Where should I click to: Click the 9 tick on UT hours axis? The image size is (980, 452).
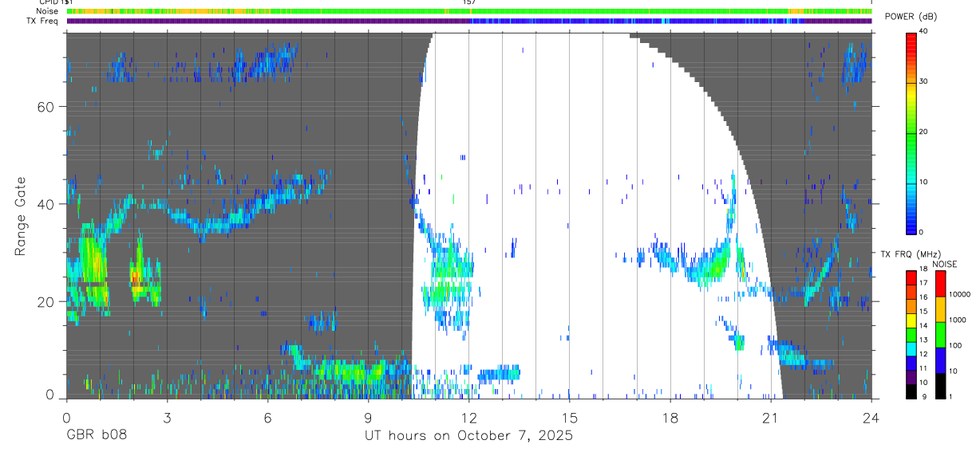click(369, 417)
